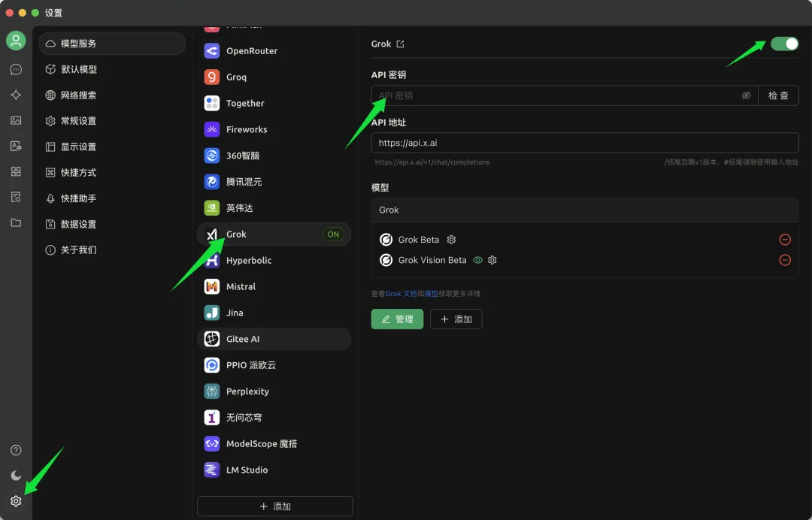Open Grok Vision Beta settings gear

(492, 260)
